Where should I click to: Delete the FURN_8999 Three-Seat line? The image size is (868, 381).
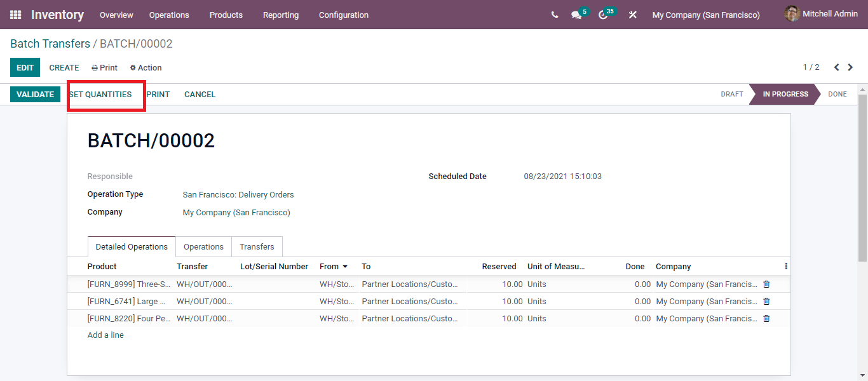[766, 284]
